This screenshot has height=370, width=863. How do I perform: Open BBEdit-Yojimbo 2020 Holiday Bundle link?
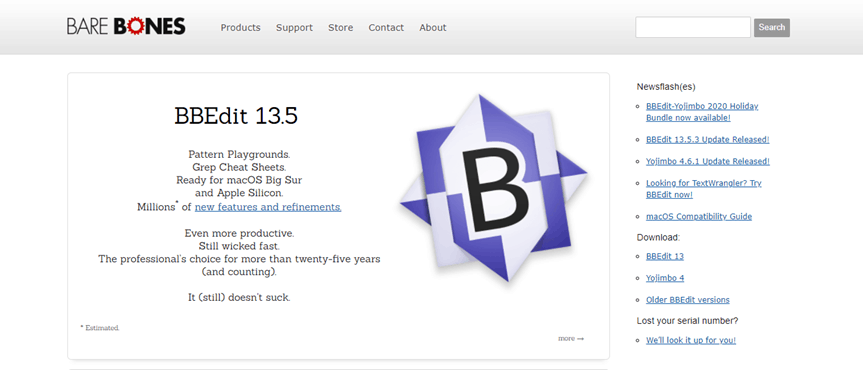point(702,112)
